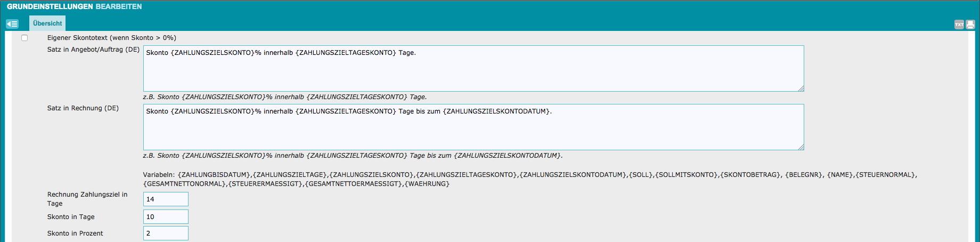Viewport: 980px width, 242px height.
Task: Grab resize handle of Angebot/Auftrag text area
Action: click(x=801, y=89)
